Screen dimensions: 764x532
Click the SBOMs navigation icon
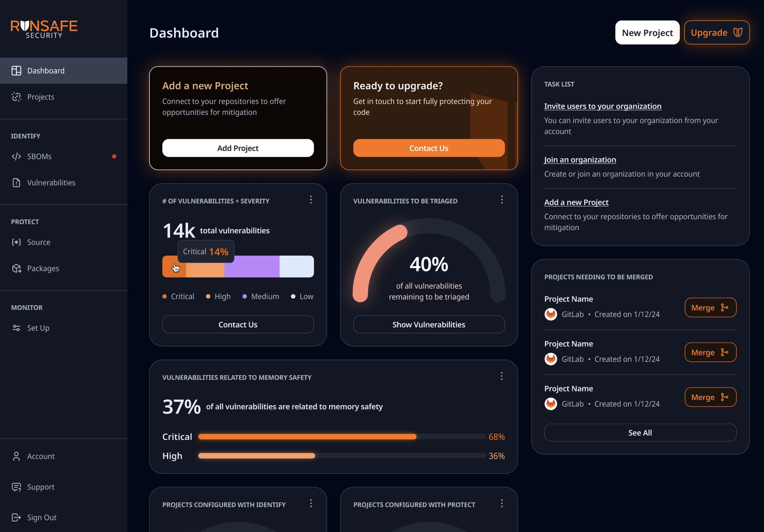pos(16,156)
